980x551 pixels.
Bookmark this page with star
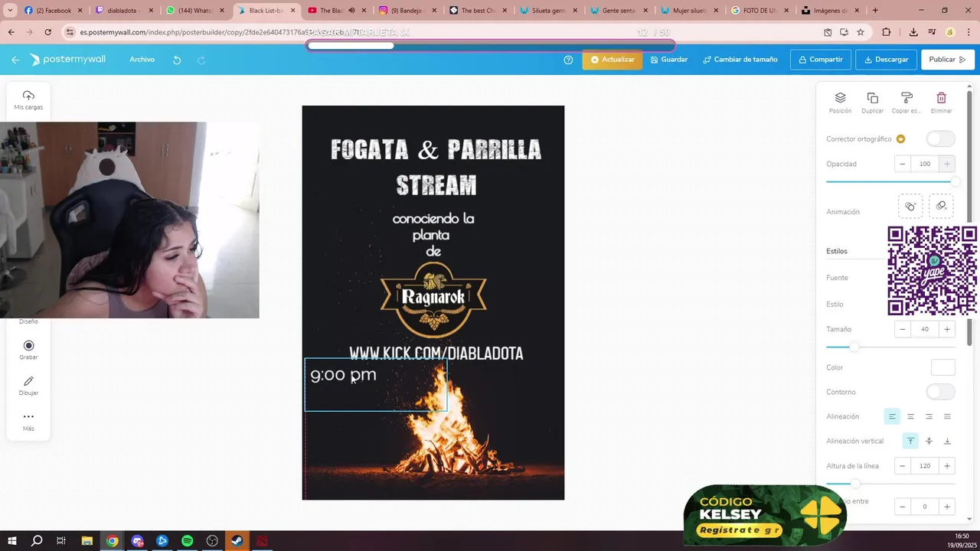coord(861,32)
